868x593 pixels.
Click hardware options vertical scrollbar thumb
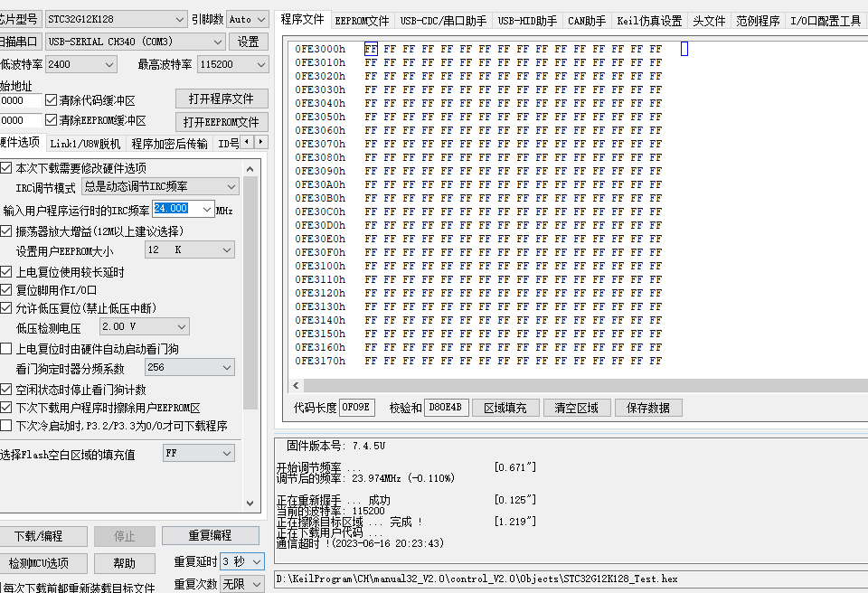click(x=250, y=294)
